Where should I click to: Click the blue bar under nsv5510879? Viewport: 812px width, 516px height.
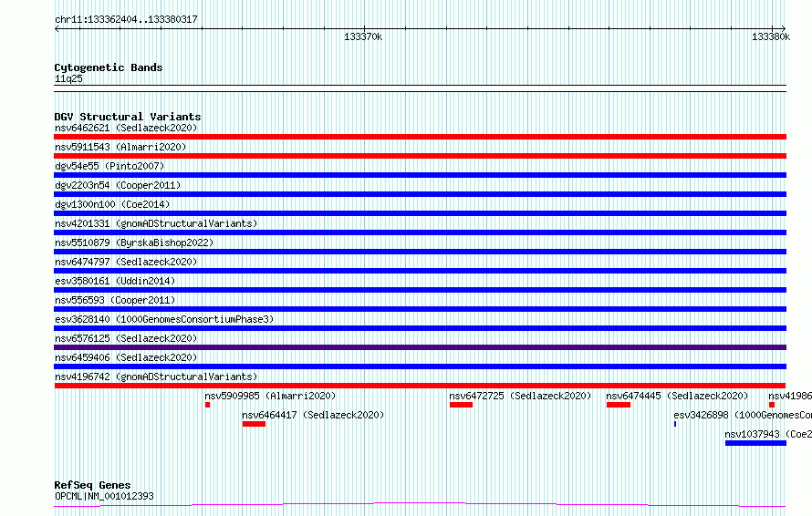(x=420, y=252)
